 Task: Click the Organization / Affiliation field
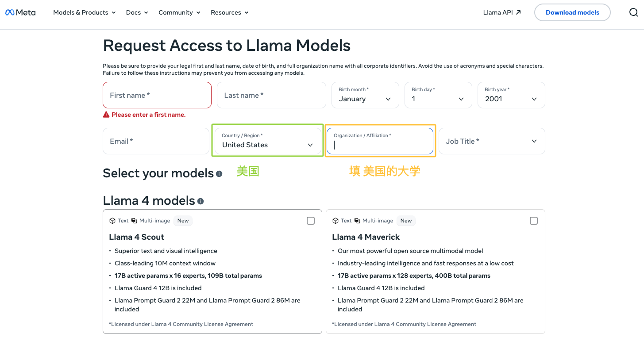380,141
